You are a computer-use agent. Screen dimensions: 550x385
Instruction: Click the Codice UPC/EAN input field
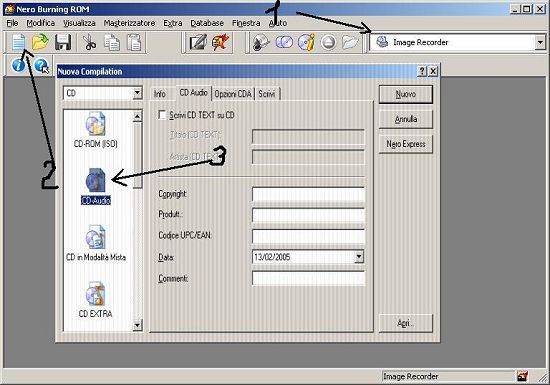coord(308,236)
